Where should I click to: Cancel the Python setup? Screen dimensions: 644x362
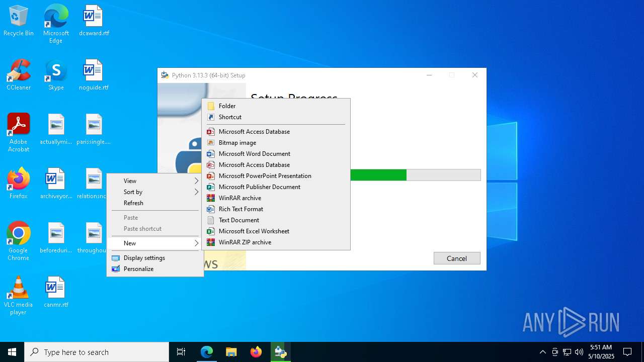457,258
